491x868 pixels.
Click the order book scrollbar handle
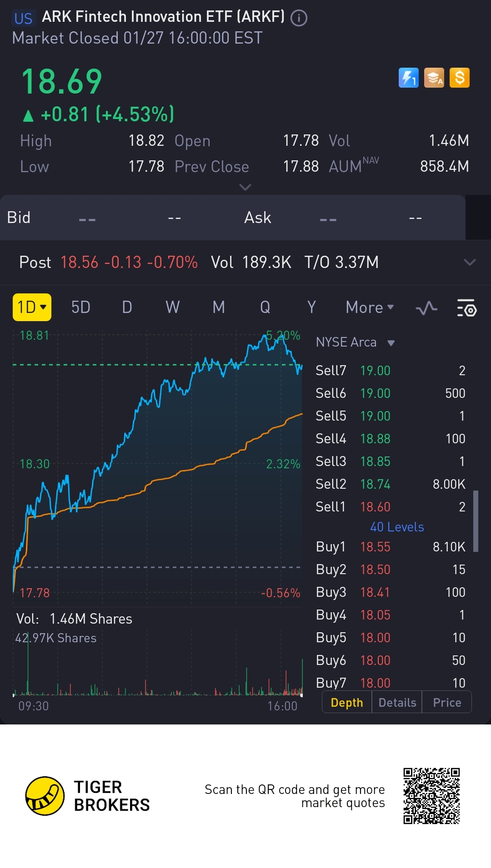coord(476,521)
